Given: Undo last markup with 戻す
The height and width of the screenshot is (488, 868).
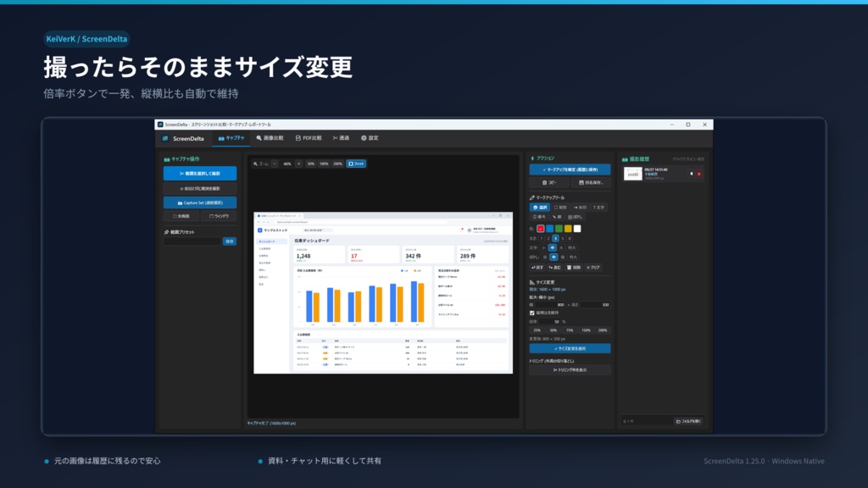Looking at the screenshot, I should 537,268.
